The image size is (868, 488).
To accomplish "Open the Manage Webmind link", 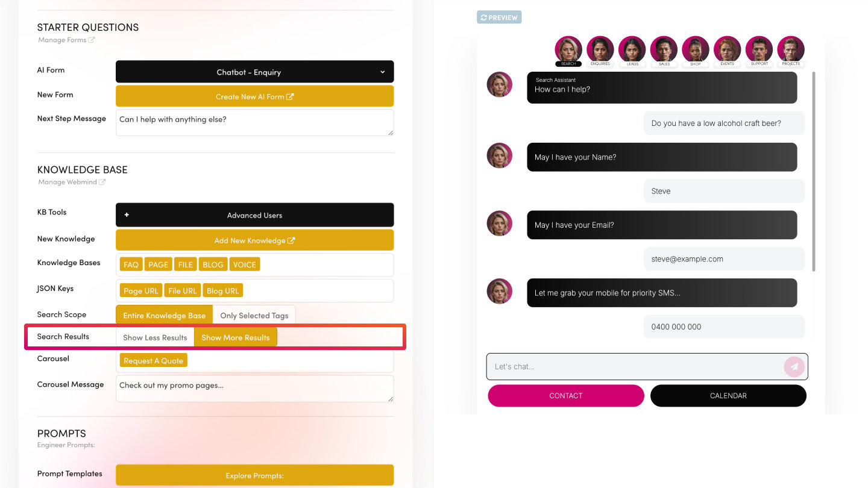I will pos(71,182).
